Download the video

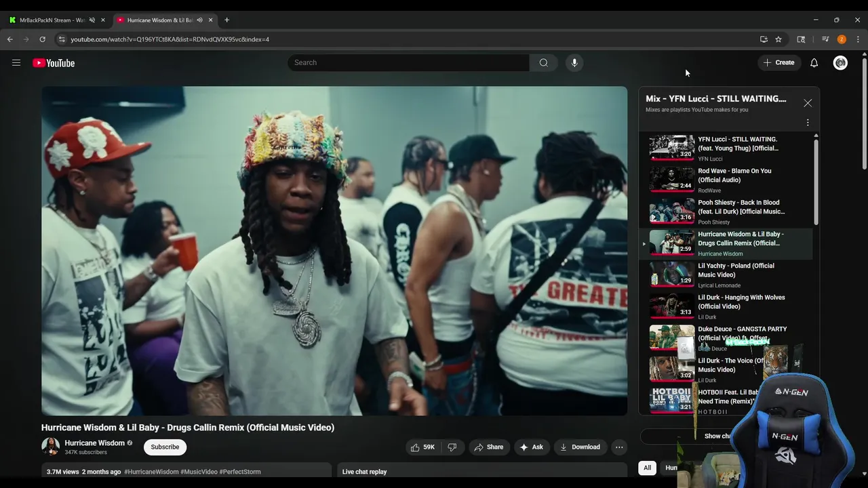pyautogui.click(x=580, y=447)
